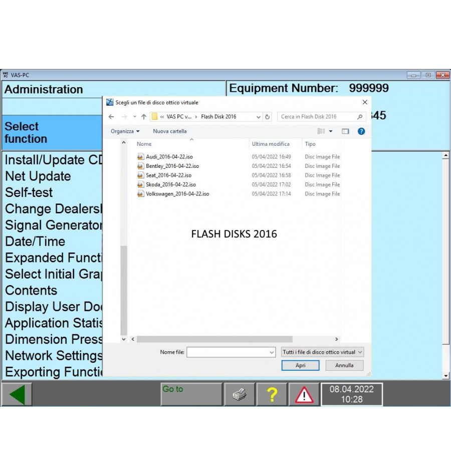This screenshot has width=451, height=476.
Task: Change the file view layout icon
Action: click(321, 131)
